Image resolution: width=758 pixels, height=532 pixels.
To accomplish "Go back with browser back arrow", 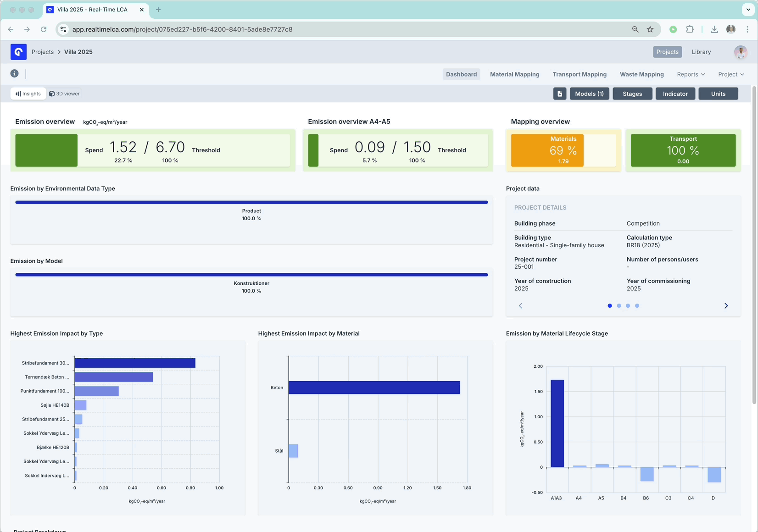I will click(x=11, y=29).
